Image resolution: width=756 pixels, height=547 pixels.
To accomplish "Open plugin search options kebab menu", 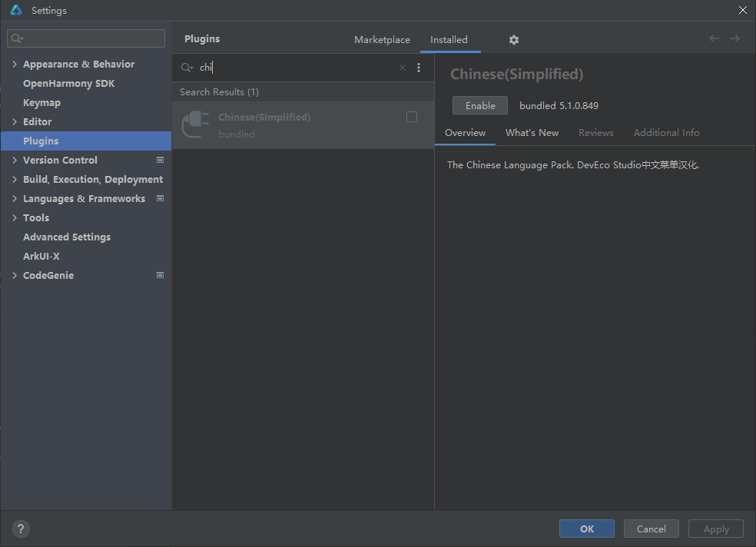I will click(419, 68).
